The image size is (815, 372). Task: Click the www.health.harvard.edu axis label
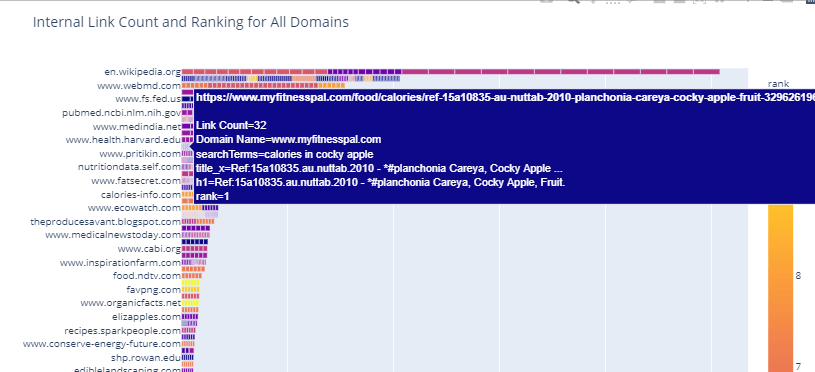(123, 140)
